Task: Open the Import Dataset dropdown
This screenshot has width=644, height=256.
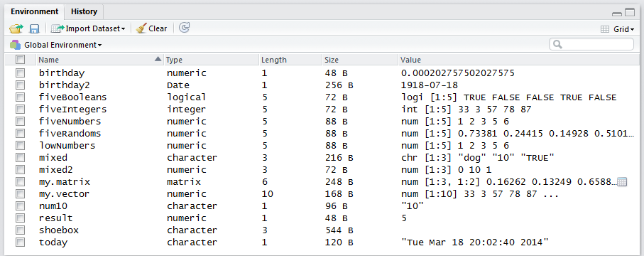Action: pyautogui.click(x=88, y=28)
